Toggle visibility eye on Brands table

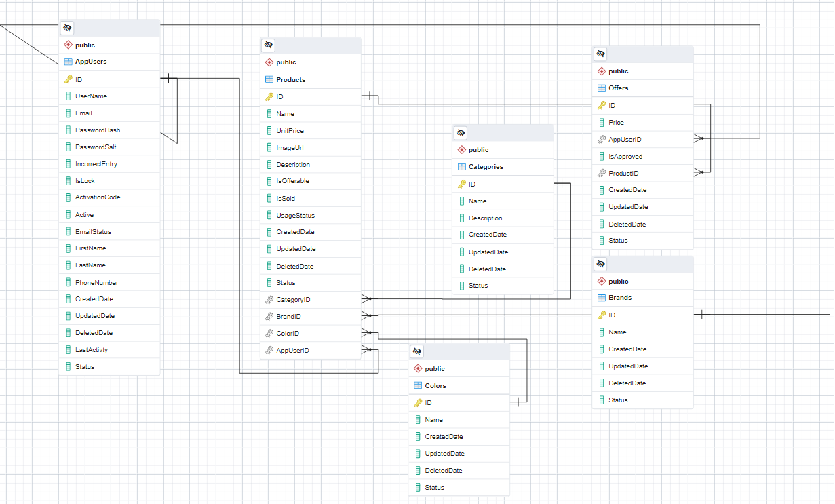click(x=600, y=264)
